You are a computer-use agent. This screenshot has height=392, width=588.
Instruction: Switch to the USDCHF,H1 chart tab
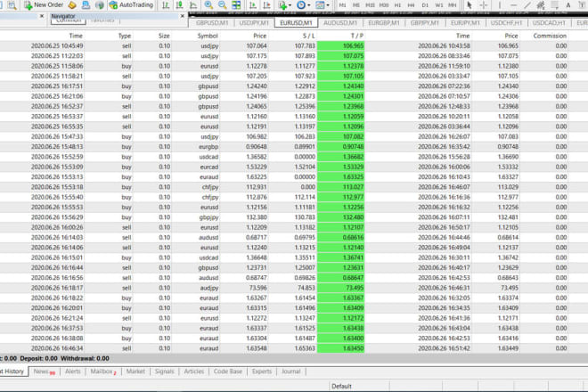click(506, 23)
